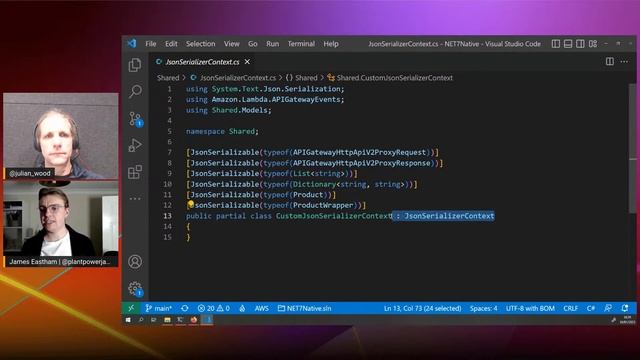640x360 pixels.
Task: Toggle secondary side bar layout icon
Action: [x=580, y=44]
